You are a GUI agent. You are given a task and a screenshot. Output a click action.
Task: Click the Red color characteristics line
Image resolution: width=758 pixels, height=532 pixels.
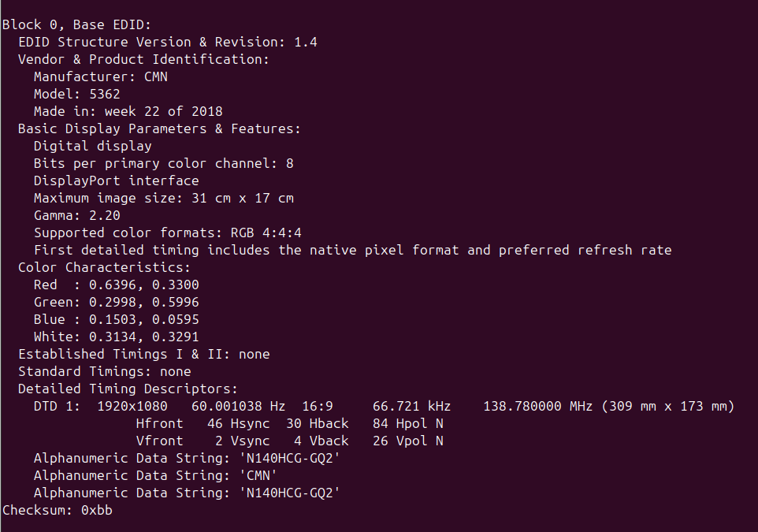tap(116, 285)
